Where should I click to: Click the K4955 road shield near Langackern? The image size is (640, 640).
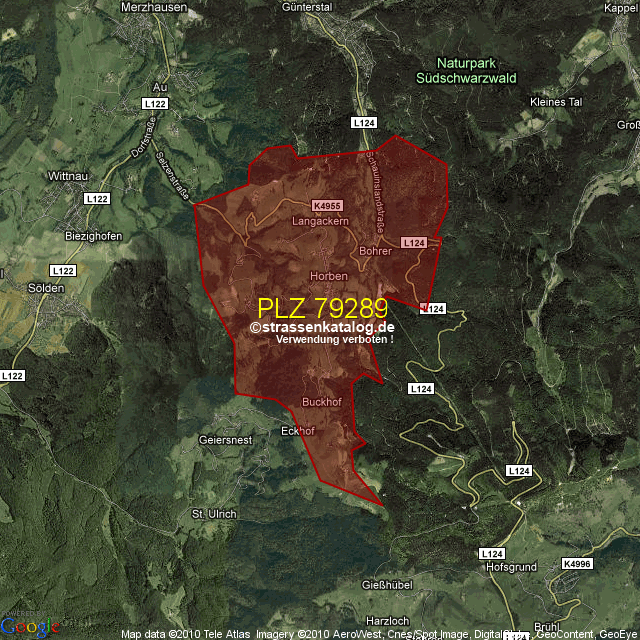pyautogui.click(x=327, y=205)
